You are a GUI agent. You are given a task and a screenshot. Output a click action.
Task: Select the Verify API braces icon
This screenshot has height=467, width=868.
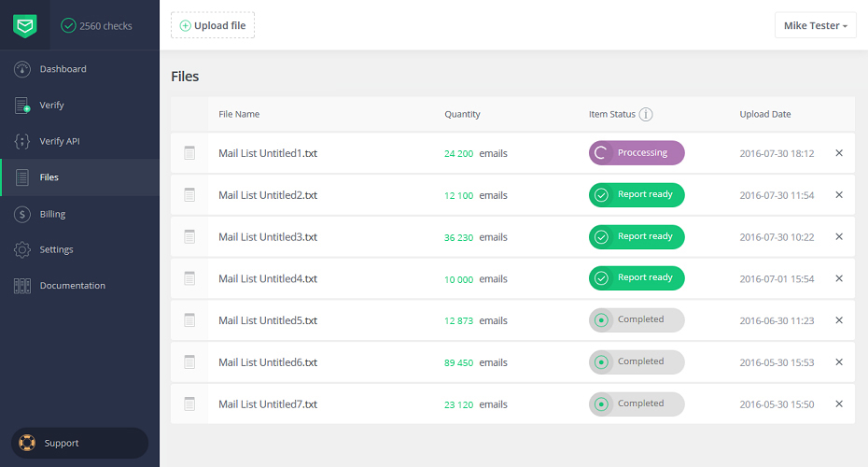pos(22,141)
